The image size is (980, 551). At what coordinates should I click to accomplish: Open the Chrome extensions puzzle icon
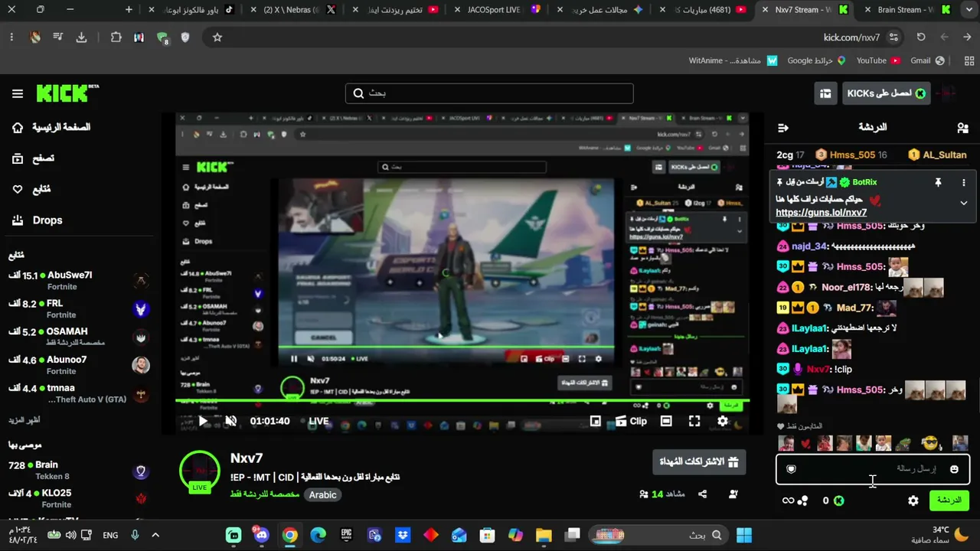116,37
